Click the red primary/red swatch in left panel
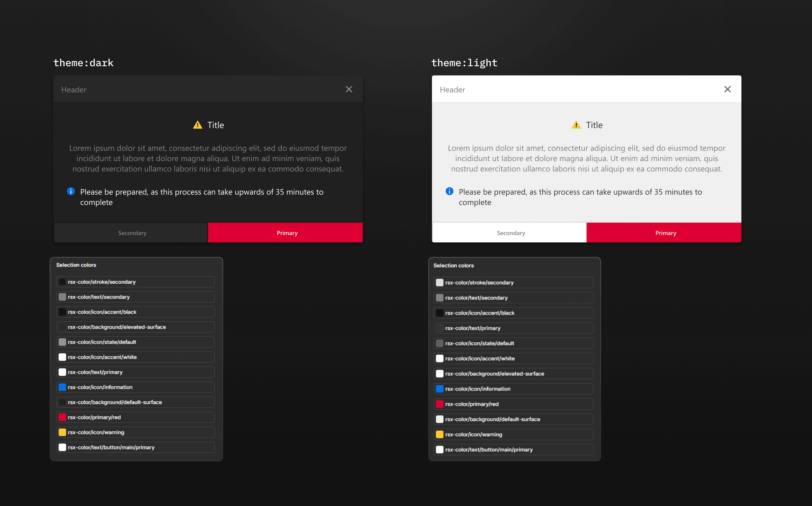 62,417
